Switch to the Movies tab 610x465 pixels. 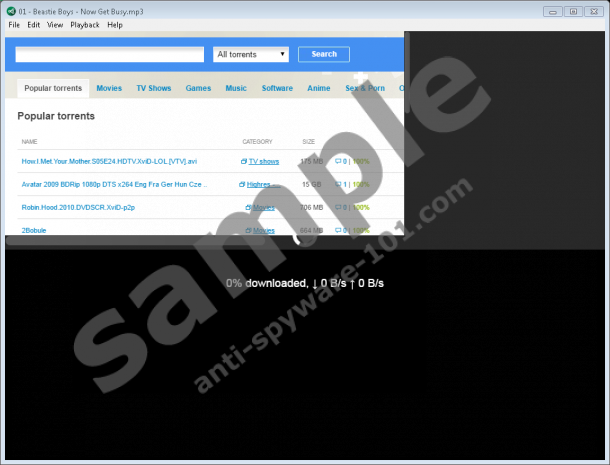coord(109,88)
